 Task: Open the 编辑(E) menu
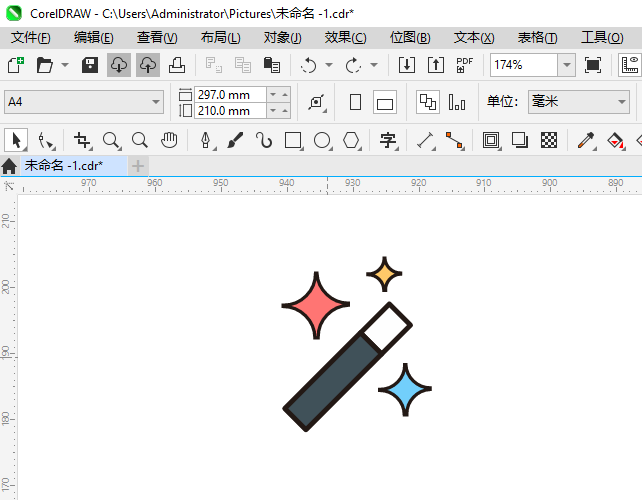click(93, 38)
